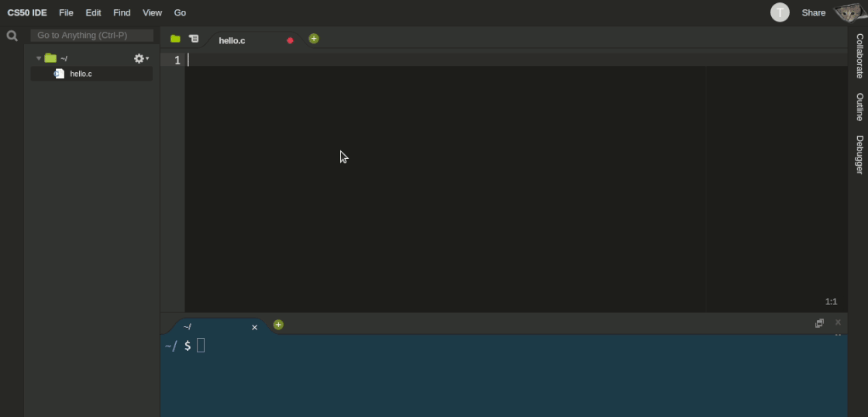The height and width of the screenshot is (417, 868).
Task: Click the CS50 IDE menu label
Action: click(27, 12)
